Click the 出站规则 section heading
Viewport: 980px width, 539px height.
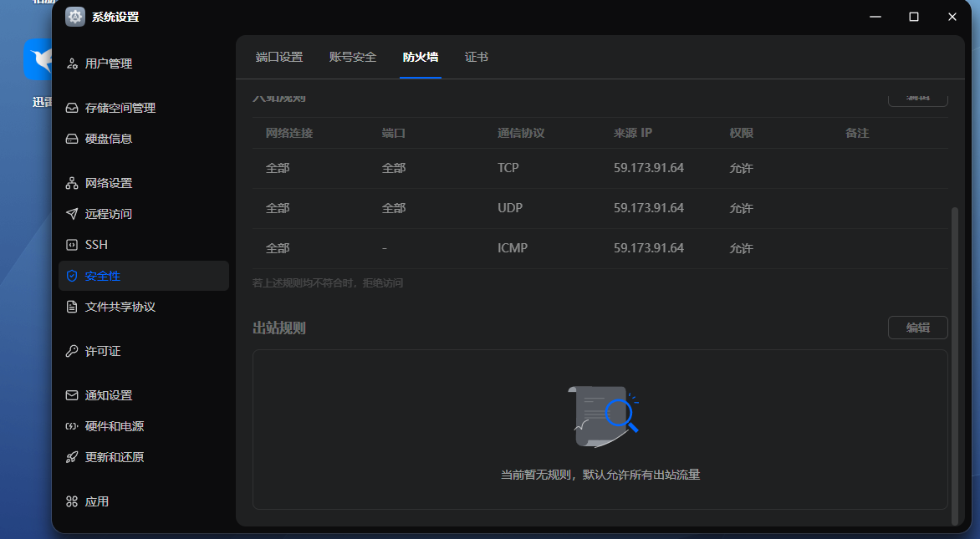278,328
